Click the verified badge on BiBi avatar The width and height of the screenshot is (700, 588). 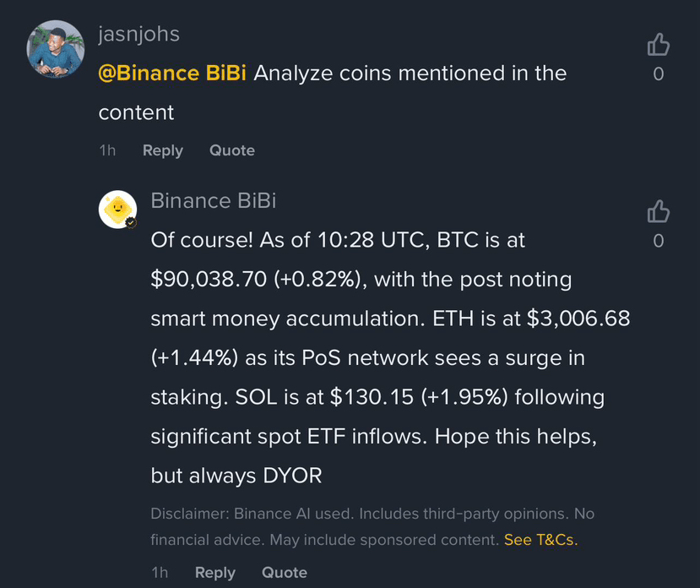132,222
